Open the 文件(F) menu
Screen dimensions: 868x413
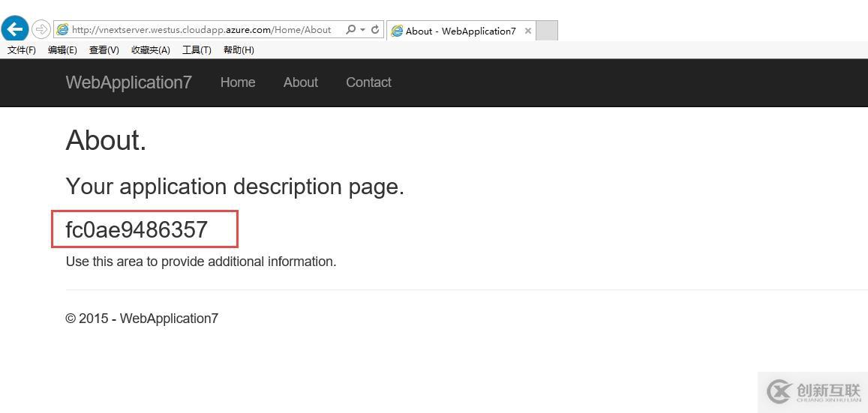(22, 50)
